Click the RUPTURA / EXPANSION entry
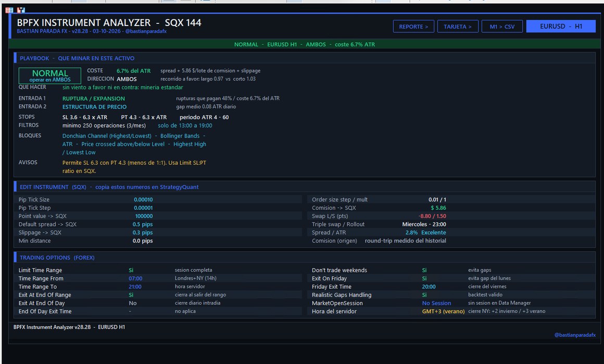Screen dimensions: 604x364 (x=94, y=98)
